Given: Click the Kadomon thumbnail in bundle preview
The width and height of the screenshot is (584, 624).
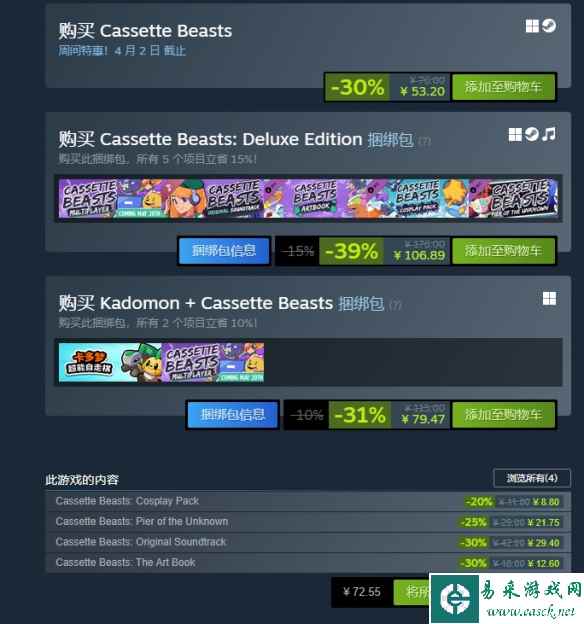Looking at the screenshot, I should (110, 362).
